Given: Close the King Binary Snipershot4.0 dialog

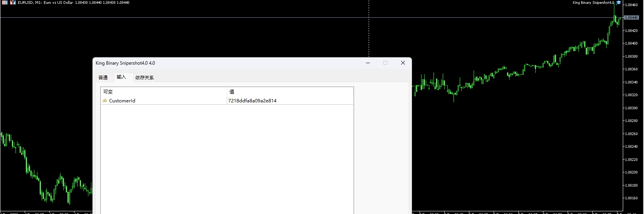Looking at the screenshot, I should point(403,63).
